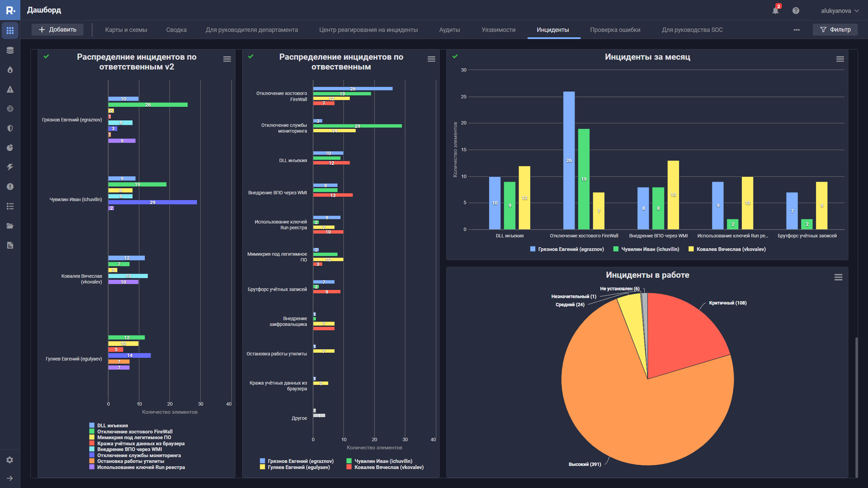
Task: Open hamburger menu of Инциденты в работе
Action: tap(838, 277)
